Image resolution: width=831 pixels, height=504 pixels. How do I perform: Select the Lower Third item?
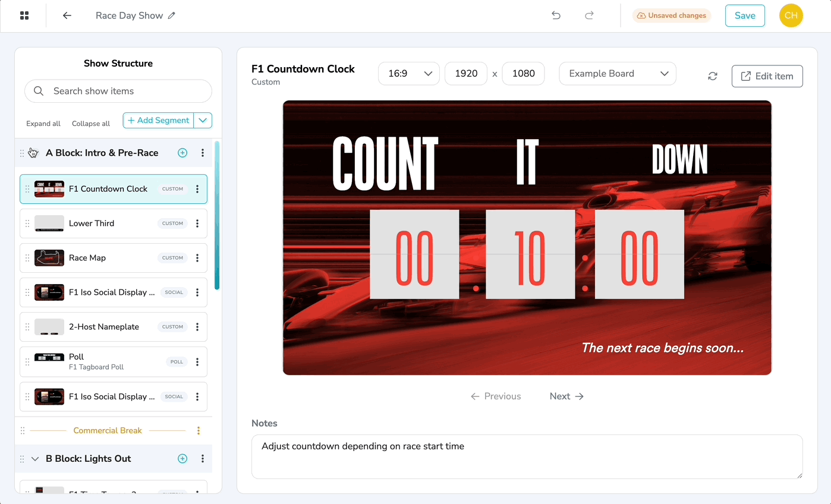[x=114, y=223]
